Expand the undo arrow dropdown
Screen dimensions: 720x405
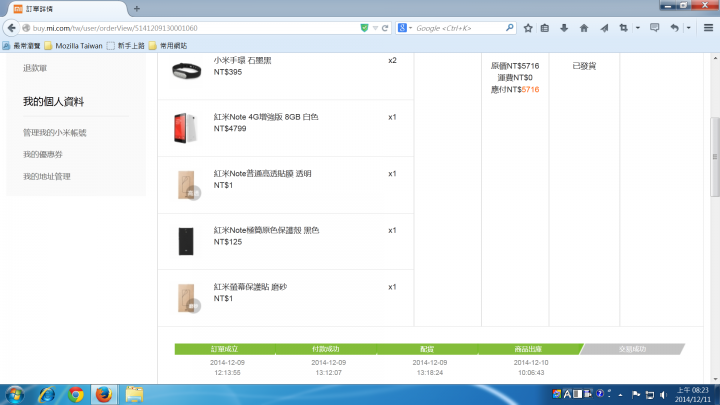(x=688, y=28)
